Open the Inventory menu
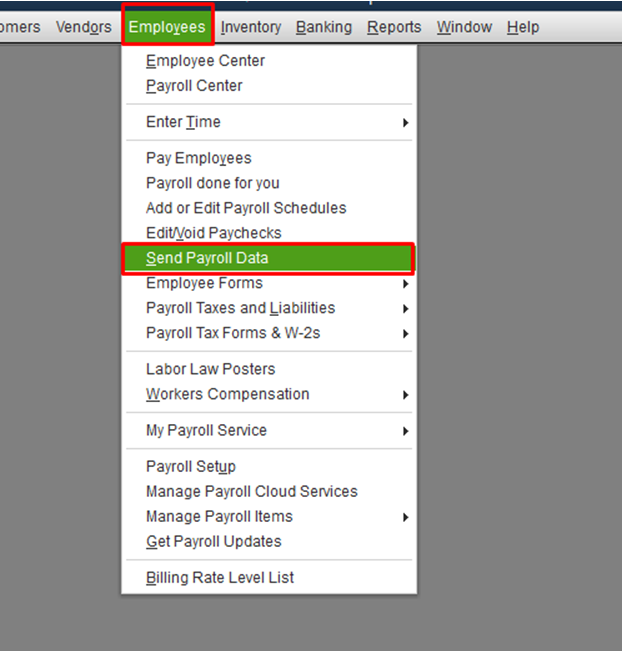624x651 pixels. 251,27
